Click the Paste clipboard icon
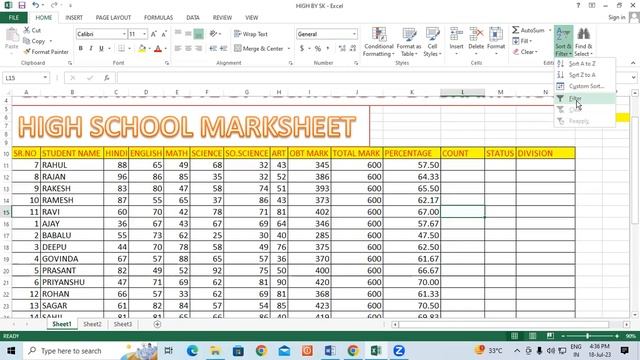 point(12,36)
